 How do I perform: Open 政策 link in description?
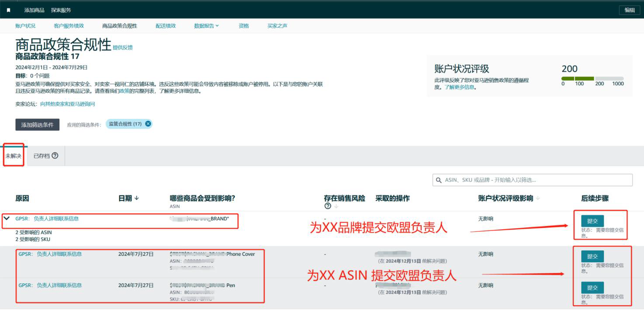[125, 91]
